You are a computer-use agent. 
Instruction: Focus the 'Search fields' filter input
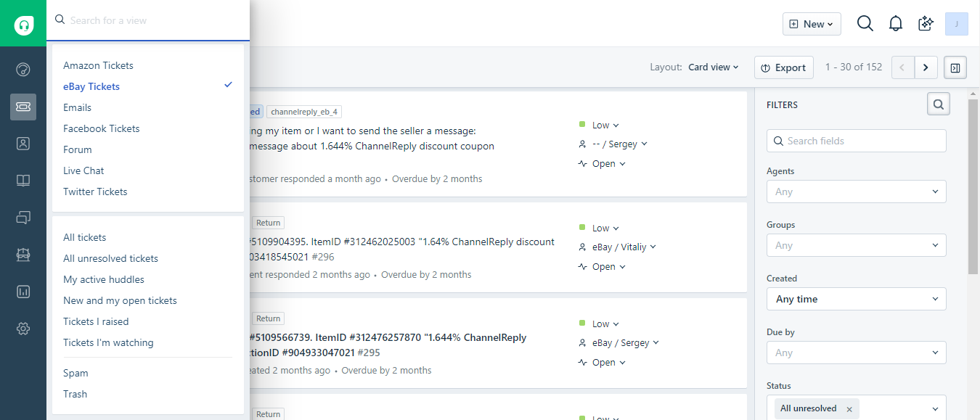[x=857, y=141]
